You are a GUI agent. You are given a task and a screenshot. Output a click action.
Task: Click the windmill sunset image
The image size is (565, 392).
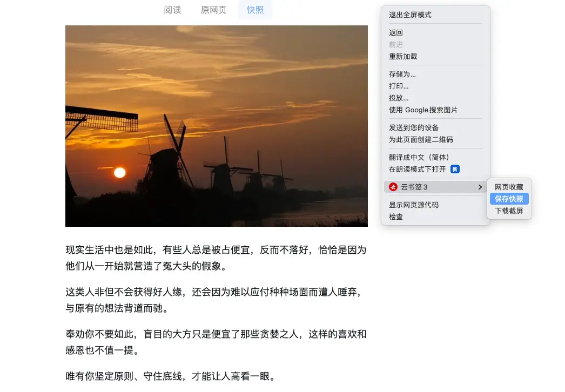(x=216, y=126)
